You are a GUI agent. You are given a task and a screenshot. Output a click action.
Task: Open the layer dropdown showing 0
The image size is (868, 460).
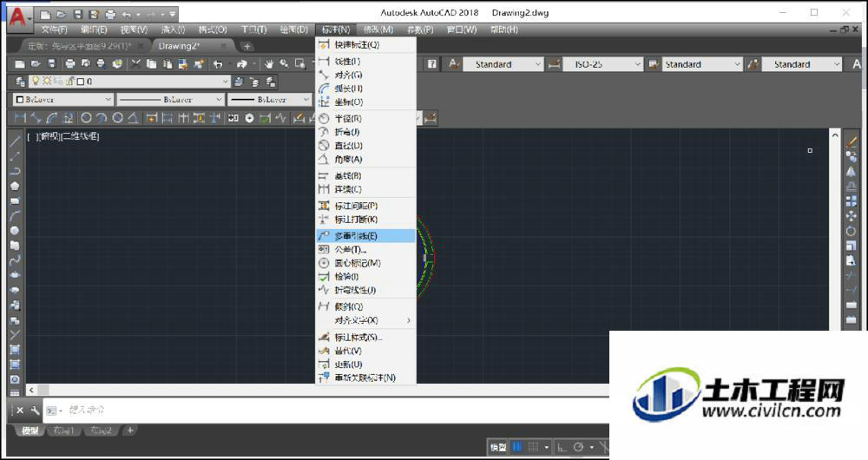pos(129,82)
